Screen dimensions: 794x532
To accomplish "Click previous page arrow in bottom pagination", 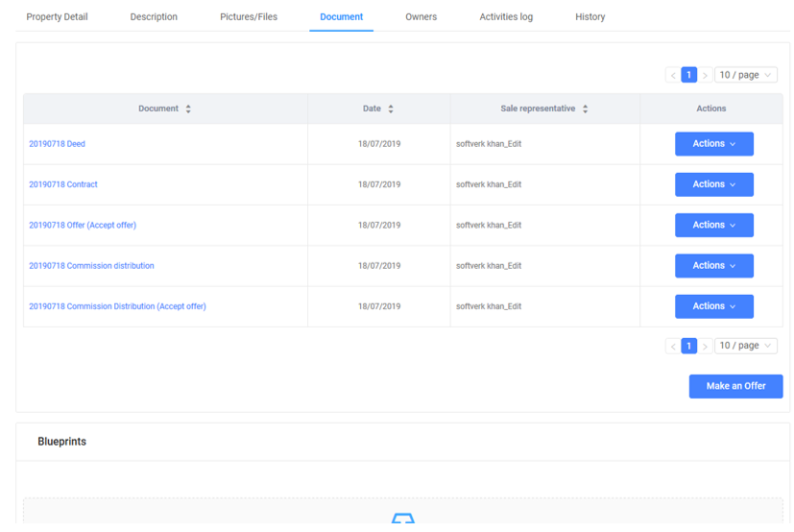I will click(673, 346).
